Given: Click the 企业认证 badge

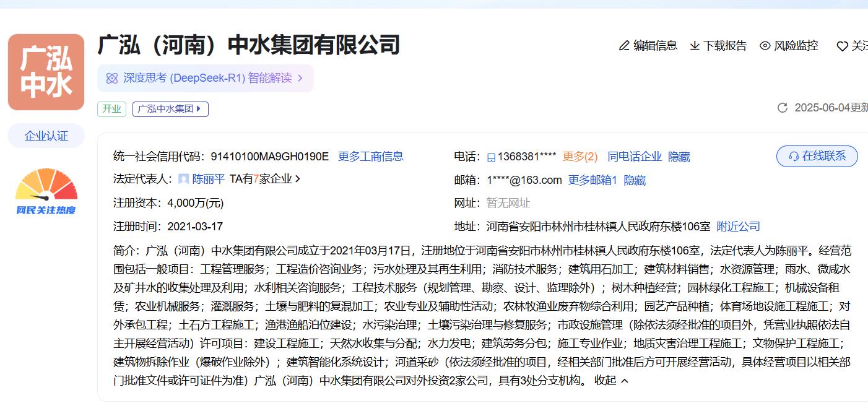Looking at the screenshot, I should (x=46, y=136).
